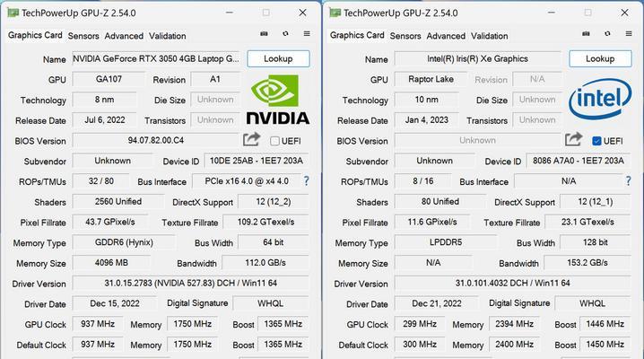Click the Jan 4, 2023 release date
The image size is (644, 359).
[426, 120]
